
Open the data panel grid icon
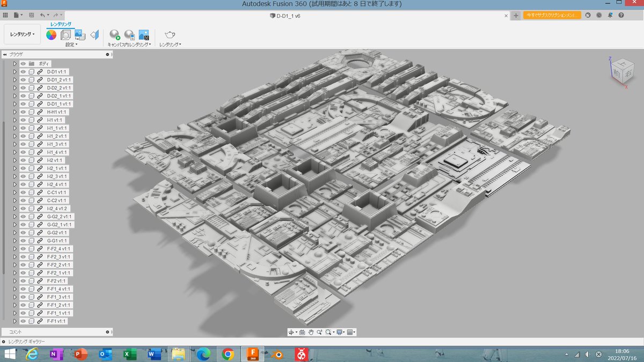pos(5,15)
